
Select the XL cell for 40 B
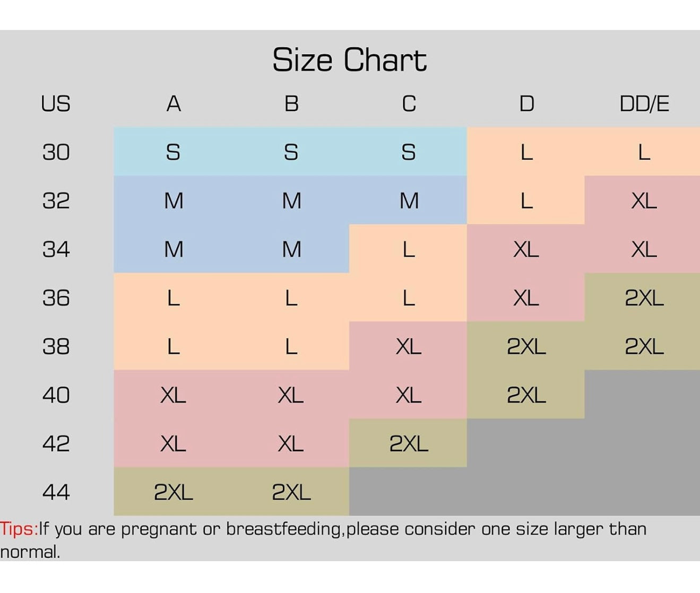click(x=291, y=395)
